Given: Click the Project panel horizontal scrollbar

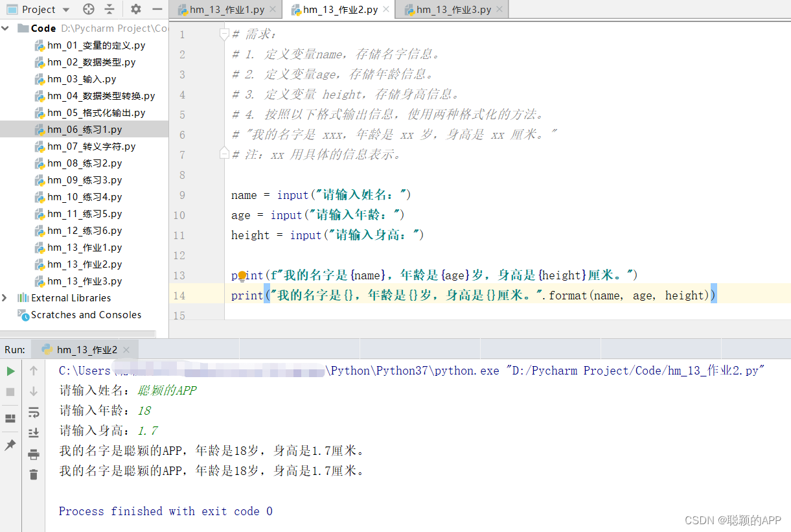Looking at the screenshot, I should (x=78, y=334).
